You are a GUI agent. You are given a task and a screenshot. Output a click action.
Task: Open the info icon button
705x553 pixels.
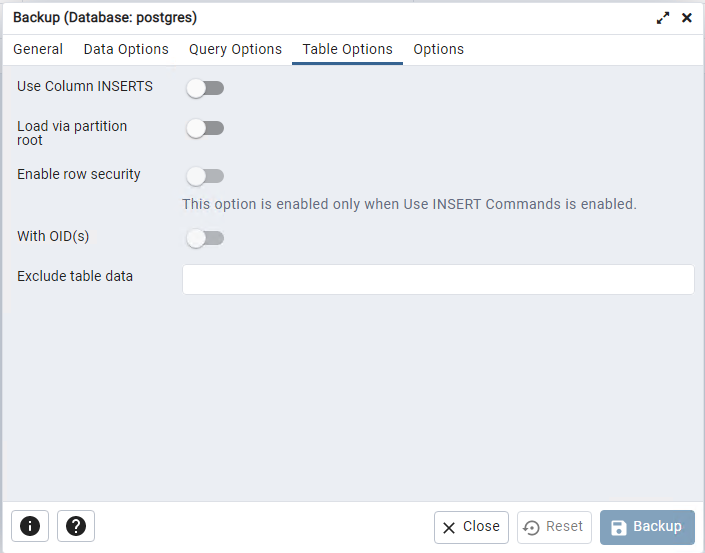click(30, 526)
